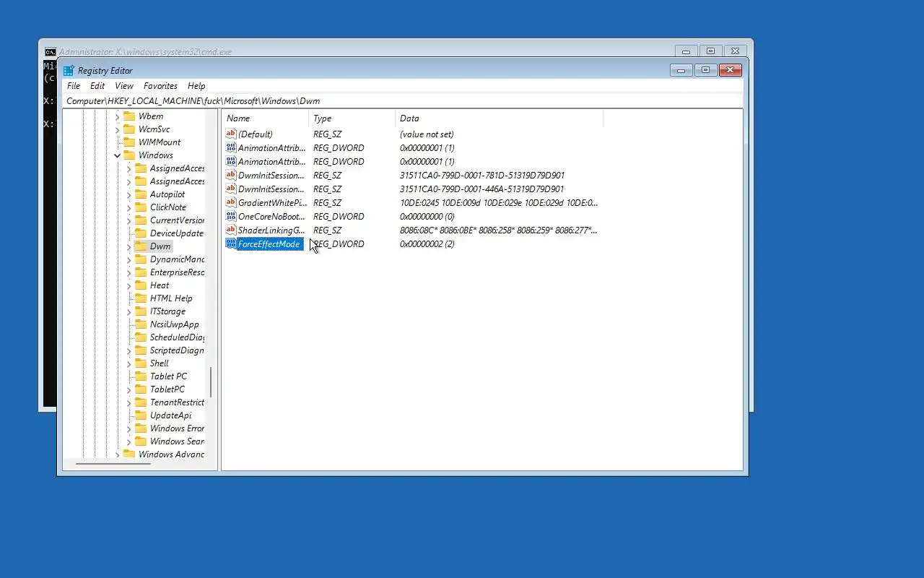Click the ScheduledDiag folder icon
This screenshot has height=578, width=924.
tap(141, 337)
